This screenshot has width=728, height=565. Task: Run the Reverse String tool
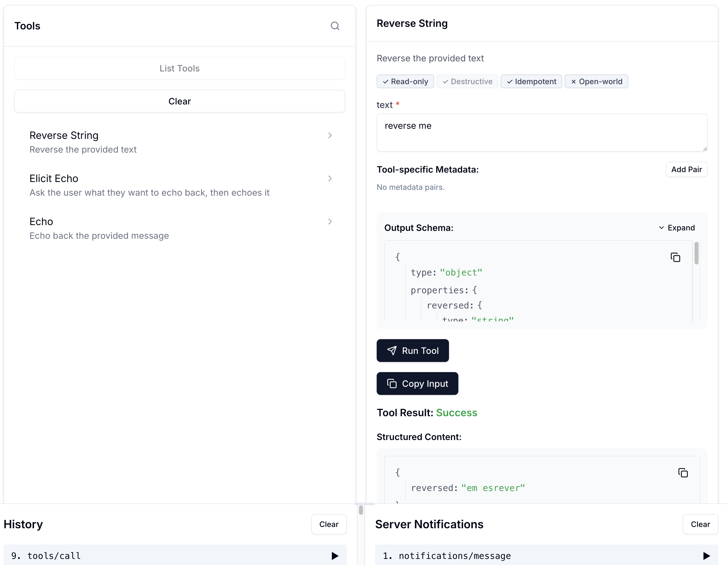[412, 351]
